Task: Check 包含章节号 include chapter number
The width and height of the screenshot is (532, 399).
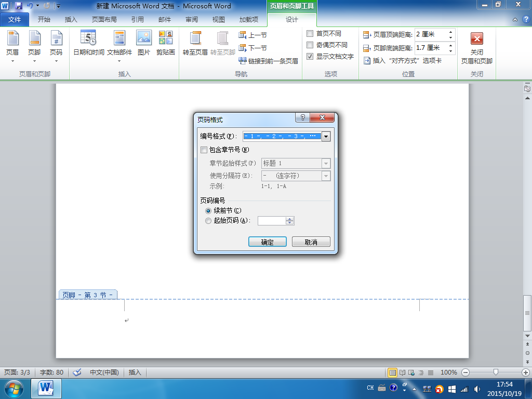Action: 225,150
